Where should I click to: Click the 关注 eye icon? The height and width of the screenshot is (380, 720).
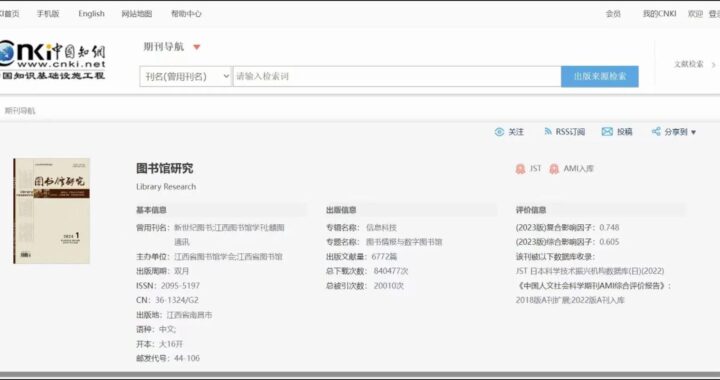[499, 132]
